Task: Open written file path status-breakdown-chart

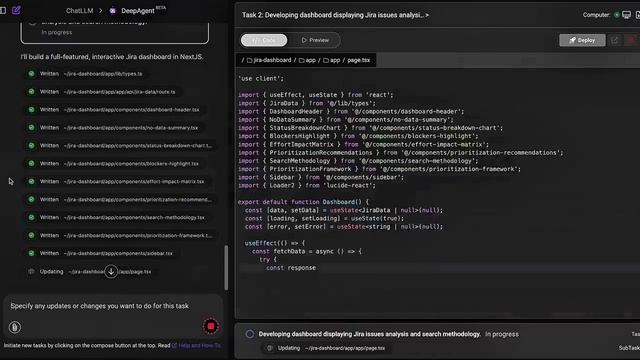Action: pos(138,146)
